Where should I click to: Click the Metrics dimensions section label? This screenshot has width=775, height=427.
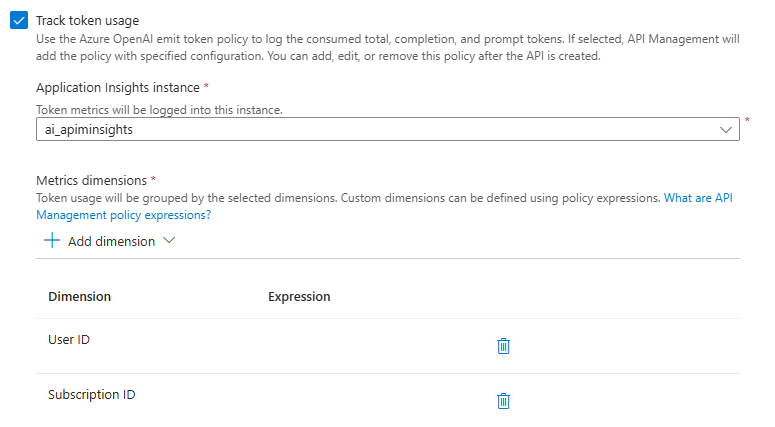[x=91, y=180]
